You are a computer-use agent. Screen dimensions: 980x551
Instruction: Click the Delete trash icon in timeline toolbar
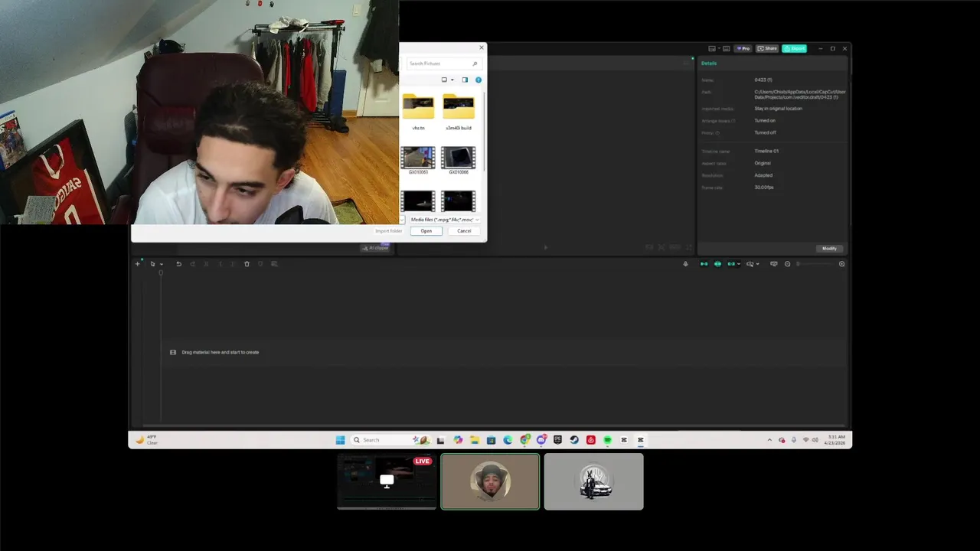click(247, 264)
